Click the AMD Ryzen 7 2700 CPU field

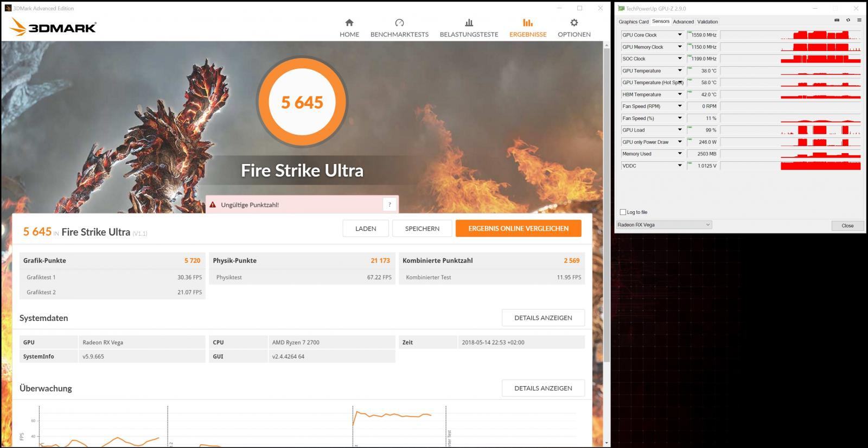331,342
